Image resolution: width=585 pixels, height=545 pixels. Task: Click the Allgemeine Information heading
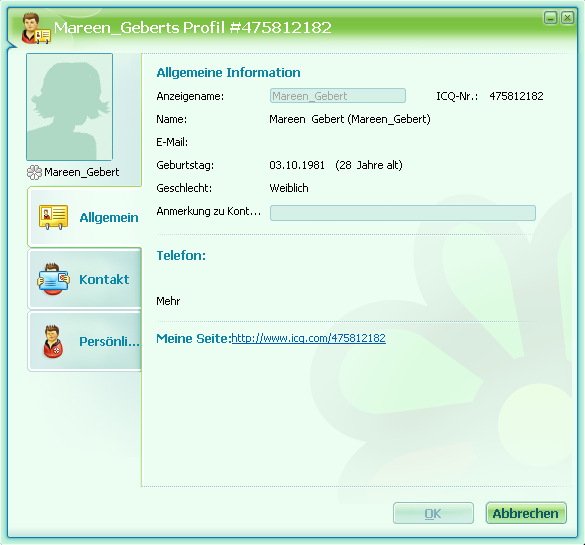click(228, 72)
